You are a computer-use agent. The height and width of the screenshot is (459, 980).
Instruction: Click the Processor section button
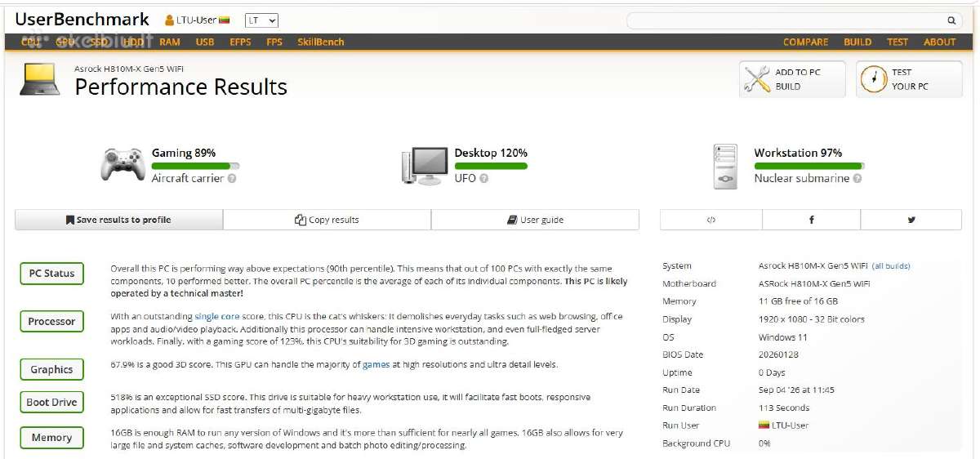(x=51, y=322)
